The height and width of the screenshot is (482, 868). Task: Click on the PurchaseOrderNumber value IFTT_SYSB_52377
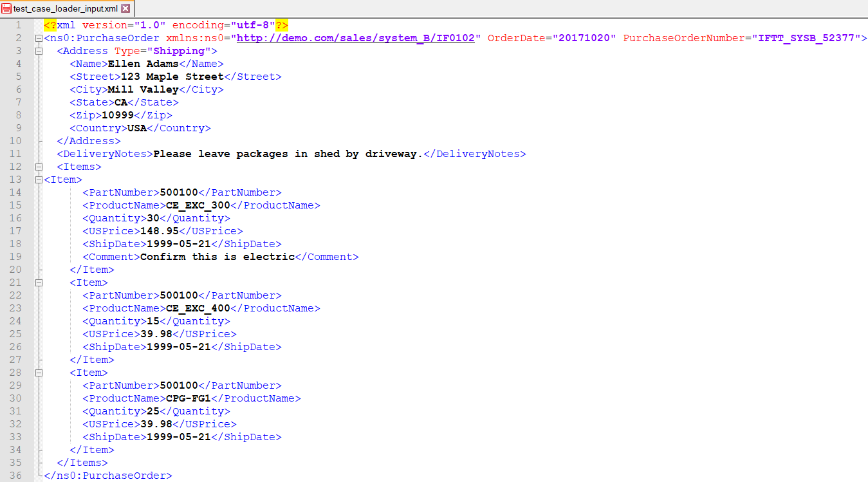(x=809, y=38)
